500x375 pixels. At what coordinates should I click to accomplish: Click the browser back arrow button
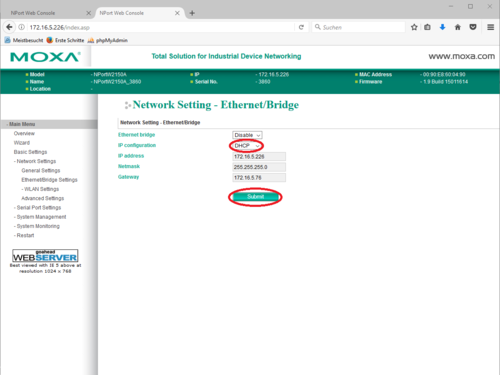9,27
